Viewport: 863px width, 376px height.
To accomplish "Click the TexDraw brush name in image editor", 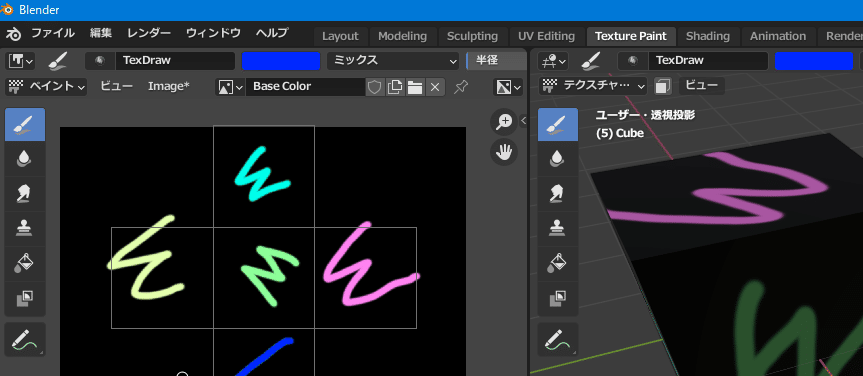I will coord(175,61).
